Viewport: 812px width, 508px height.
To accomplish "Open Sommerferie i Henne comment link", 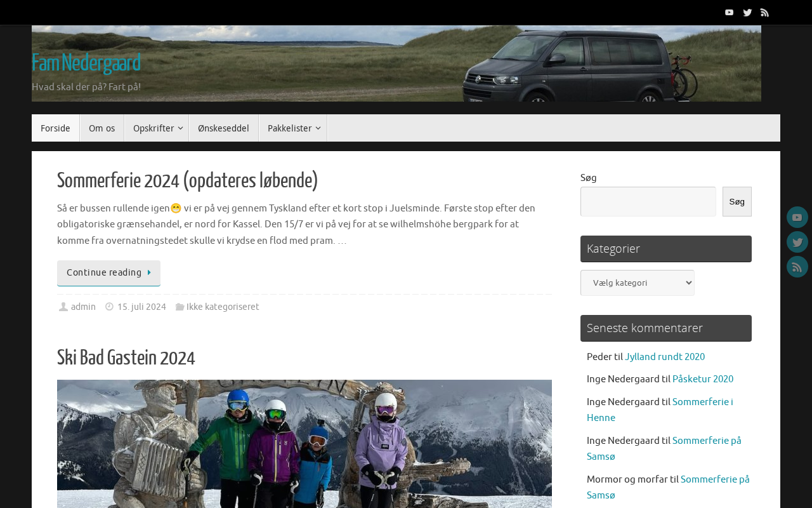I will coord(660,410).
